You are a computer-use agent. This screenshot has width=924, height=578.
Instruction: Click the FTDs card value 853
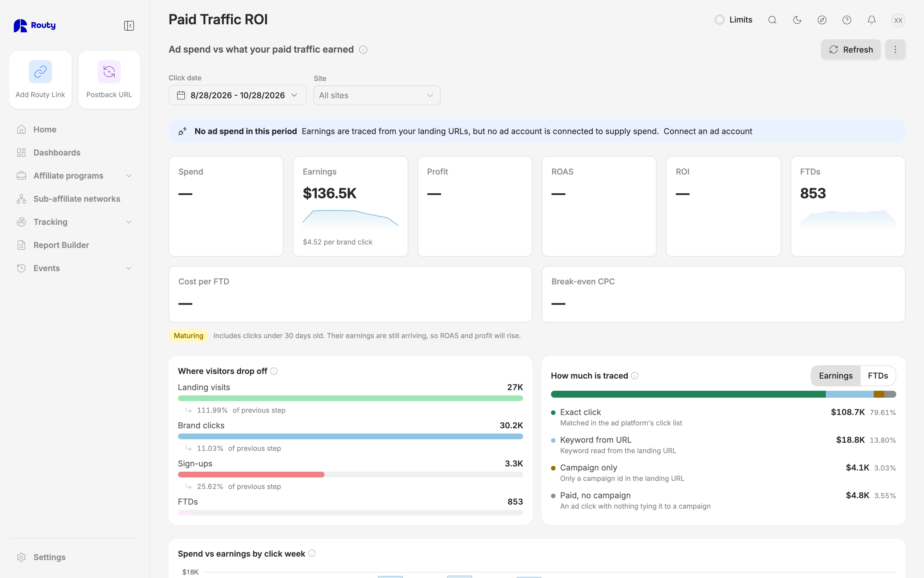813,193
